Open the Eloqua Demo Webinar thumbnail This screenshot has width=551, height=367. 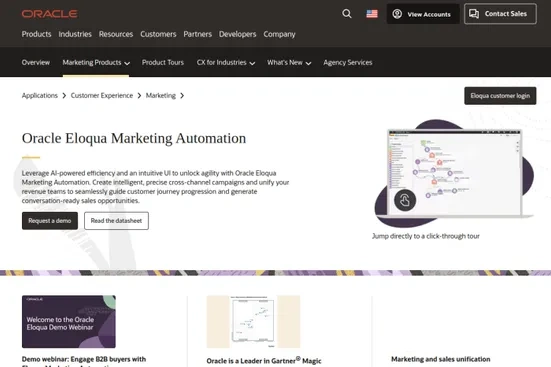click(69, 322)
